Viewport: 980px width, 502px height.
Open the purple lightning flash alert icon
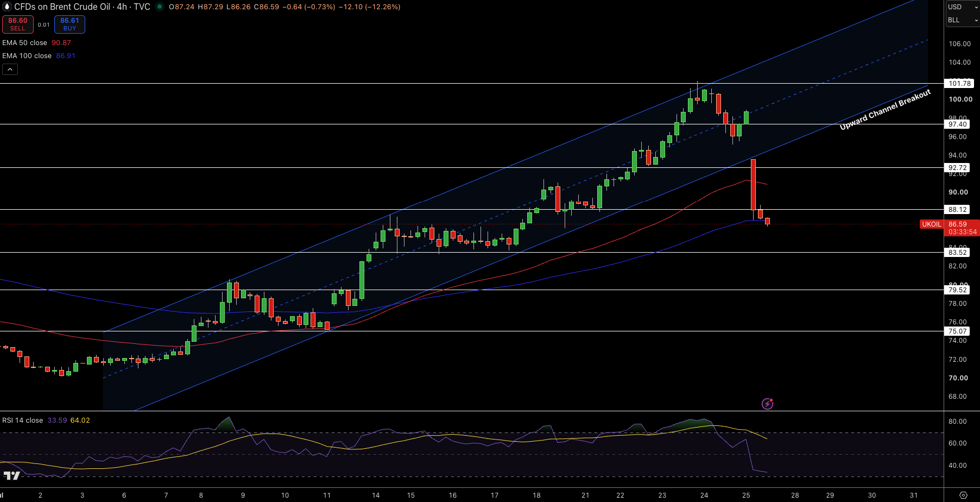[767, 404]
